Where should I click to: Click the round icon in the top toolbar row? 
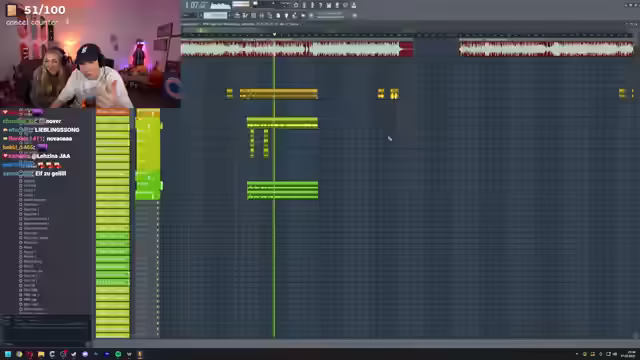coord(296,5)
